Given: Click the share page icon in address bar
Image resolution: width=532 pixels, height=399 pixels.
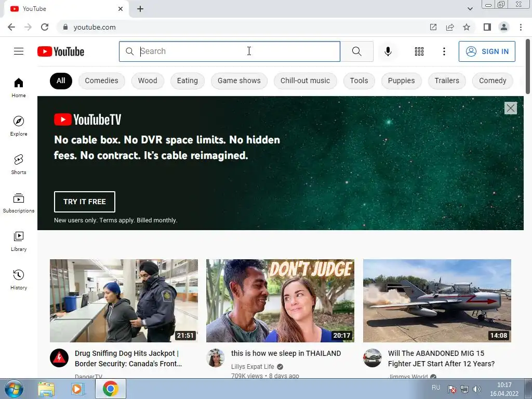Looking at the screenshot, I should [x=450, y=27].
